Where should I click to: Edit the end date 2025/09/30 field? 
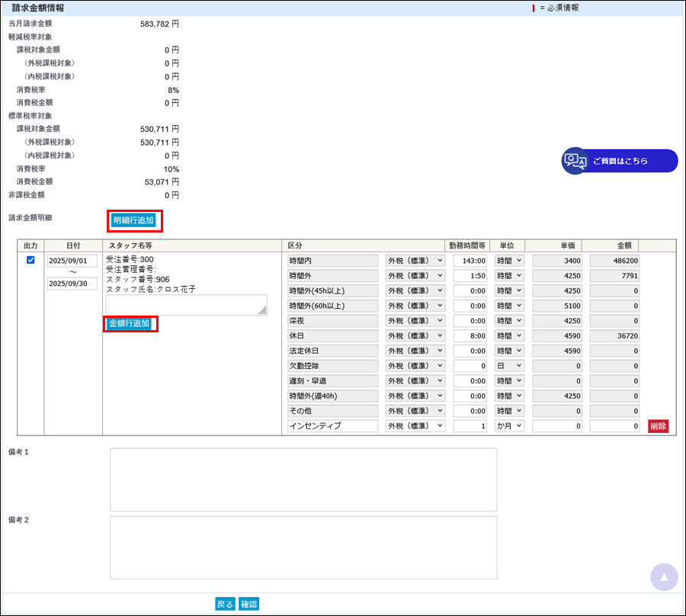72,284
